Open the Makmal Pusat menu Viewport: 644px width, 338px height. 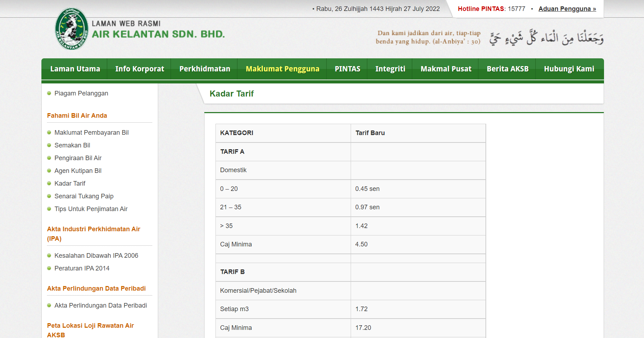tap(446, 69)
